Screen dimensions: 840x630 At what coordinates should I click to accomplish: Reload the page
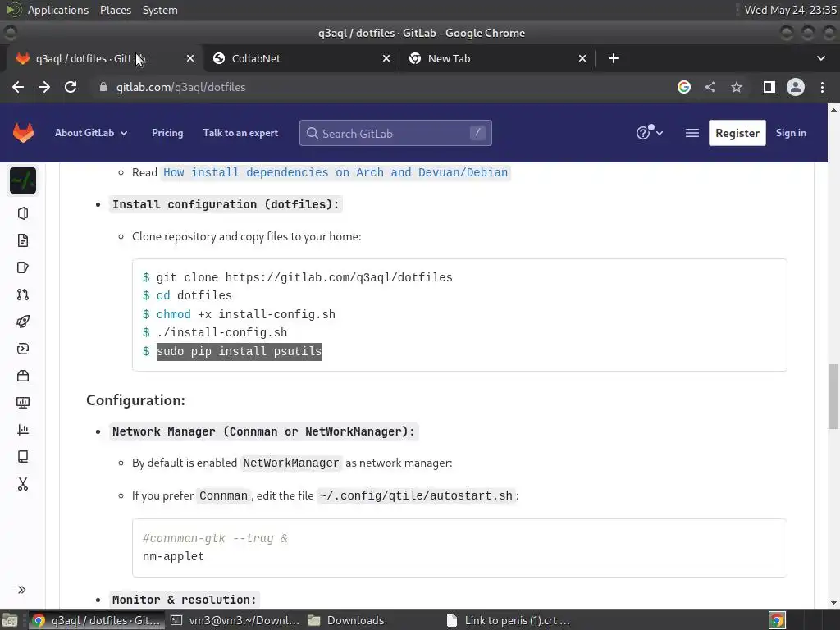pyautogui.click(x=71, y=87)
